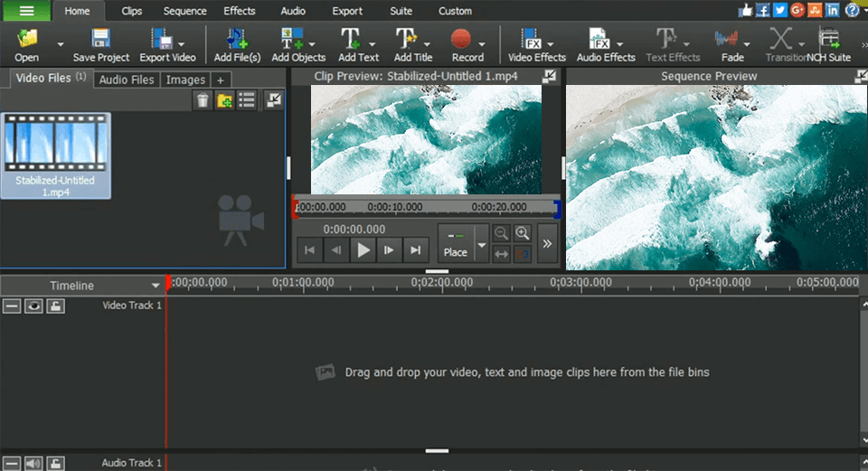Expand the Export Video dropdown arrow
This screenshot has width=868, height=471.
[182, 44]
